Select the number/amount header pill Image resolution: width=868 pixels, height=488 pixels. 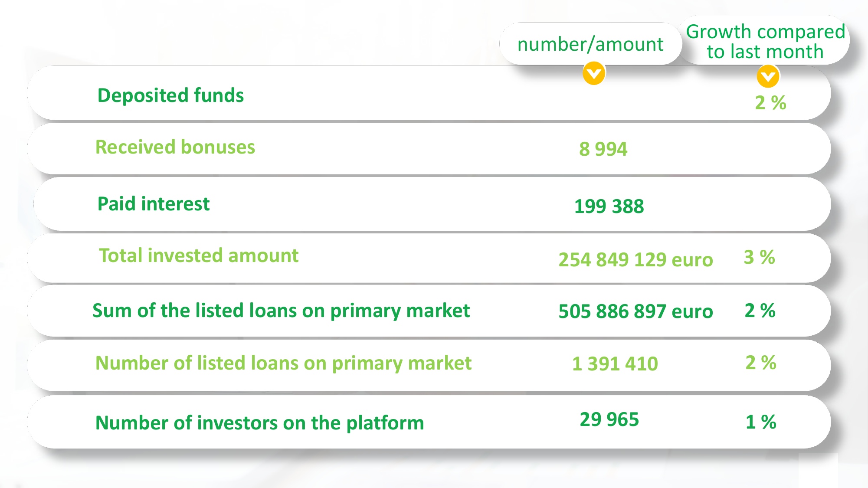pos(590,44)
